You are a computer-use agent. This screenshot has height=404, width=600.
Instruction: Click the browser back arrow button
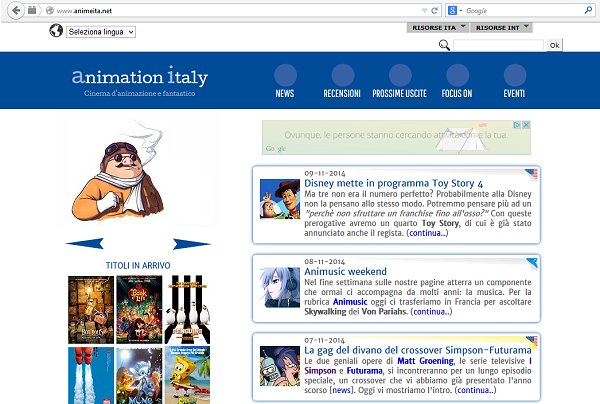click(x=16, y=10)
